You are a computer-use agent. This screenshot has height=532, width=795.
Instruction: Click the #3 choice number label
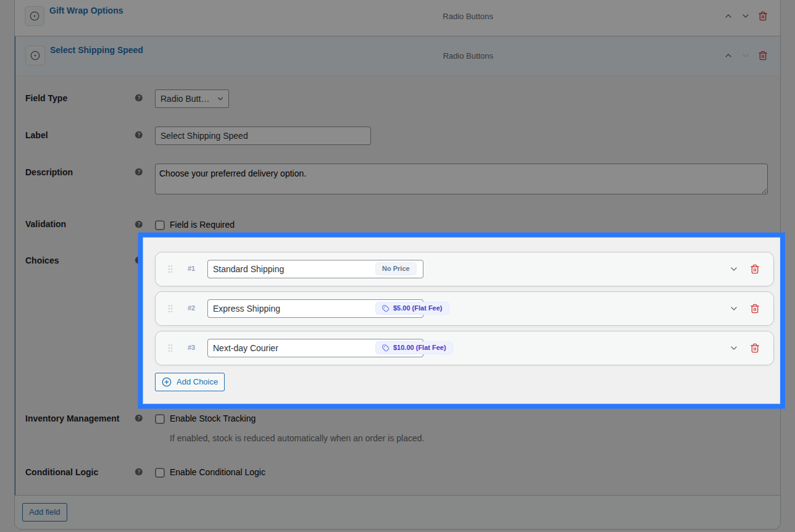point(191,347)
